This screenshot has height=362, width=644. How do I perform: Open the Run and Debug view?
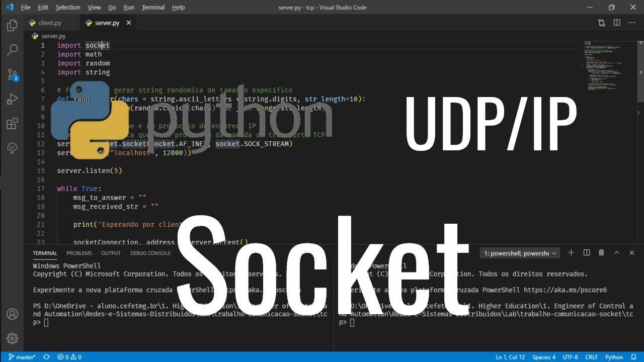(x=12, y=99)
